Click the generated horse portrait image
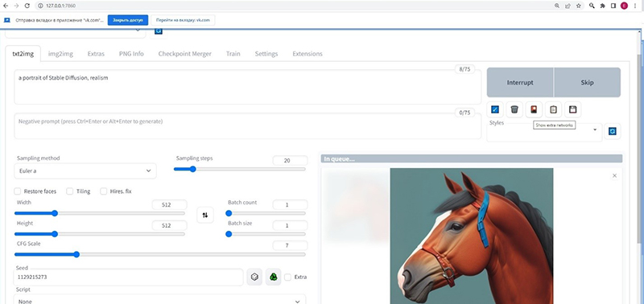 (472, 236)
